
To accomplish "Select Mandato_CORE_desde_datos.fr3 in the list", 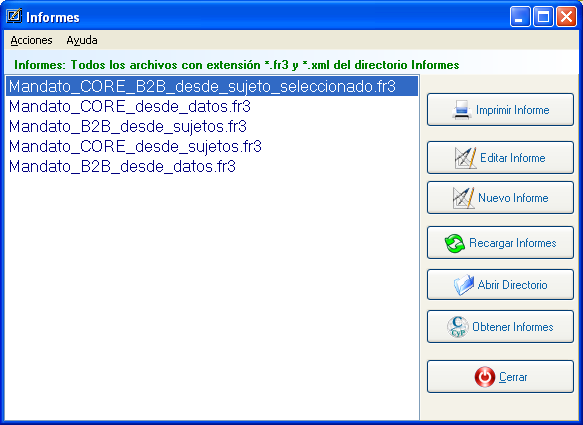I will [130, 106].
